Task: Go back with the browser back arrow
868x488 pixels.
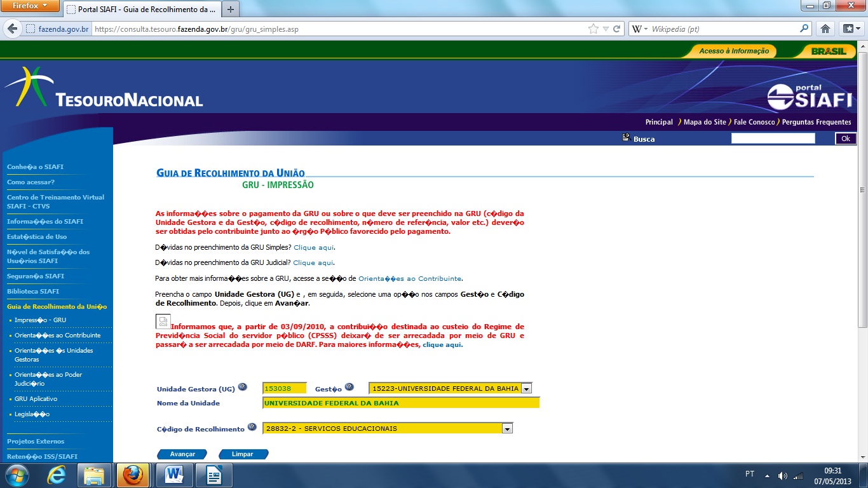Action: tap(11, 29)
